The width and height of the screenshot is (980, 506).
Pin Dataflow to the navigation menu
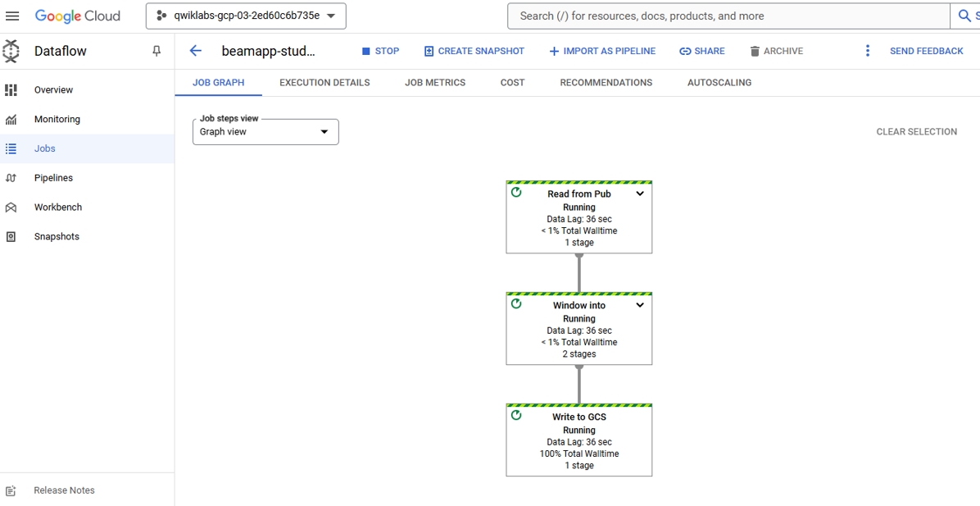pos(156,51)
